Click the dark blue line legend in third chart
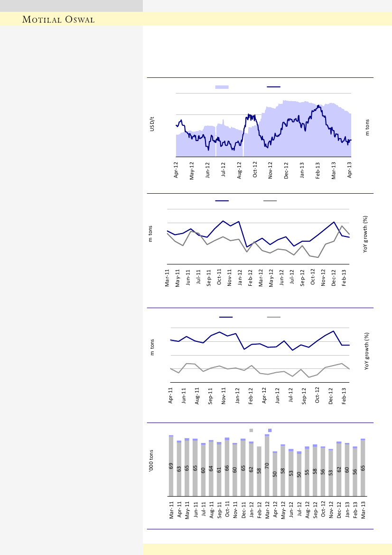392x555 pixels. coord(226,317)
